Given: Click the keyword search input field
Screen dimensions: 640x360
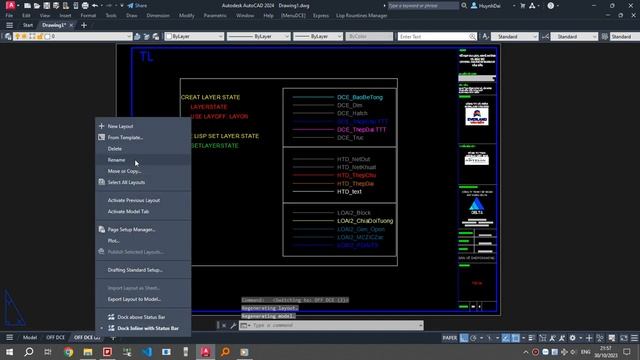Looking at the screenshot, I should coord(423,6).
